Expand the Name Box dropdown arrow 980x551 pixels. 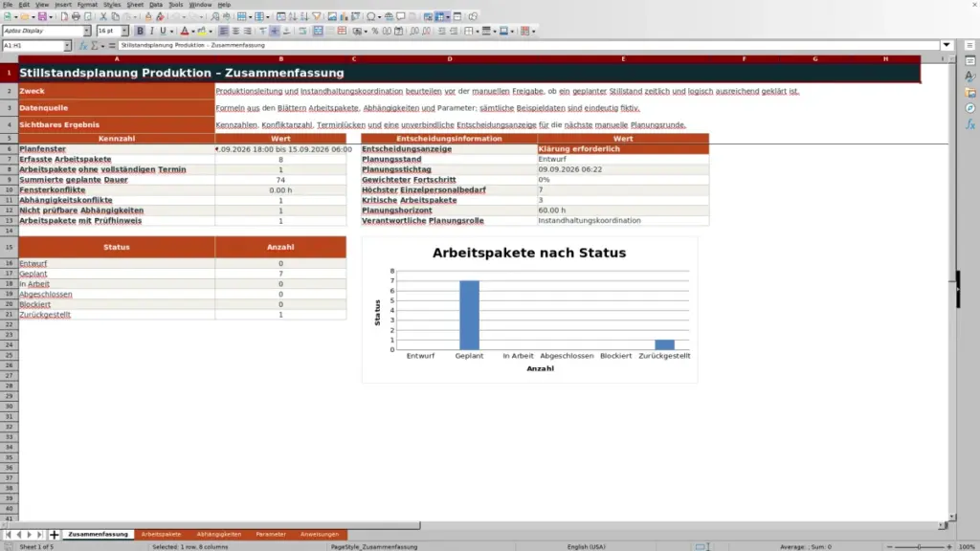coord(67,46)
